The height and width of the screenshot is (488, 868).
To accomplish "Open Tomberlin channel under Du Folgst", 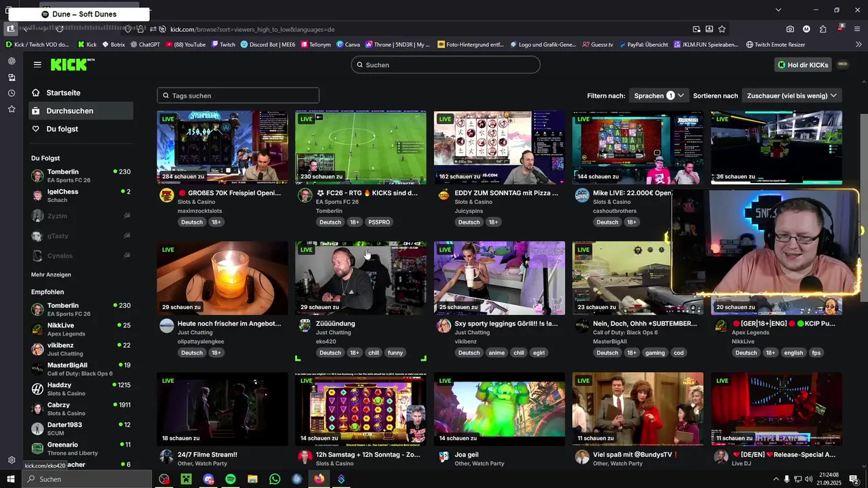I will (81, 176).
